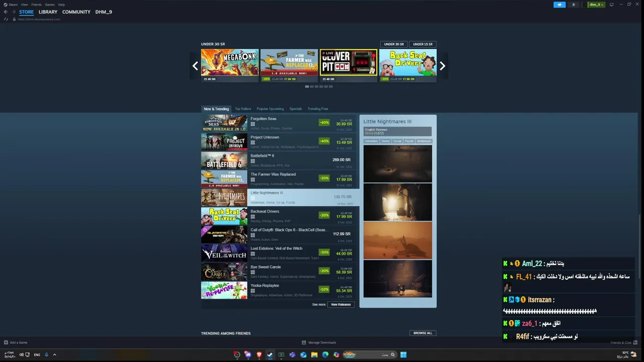Switch to the COMMUNITY section
This screenshot has height=362, width=644.
(x=76, y=12)
